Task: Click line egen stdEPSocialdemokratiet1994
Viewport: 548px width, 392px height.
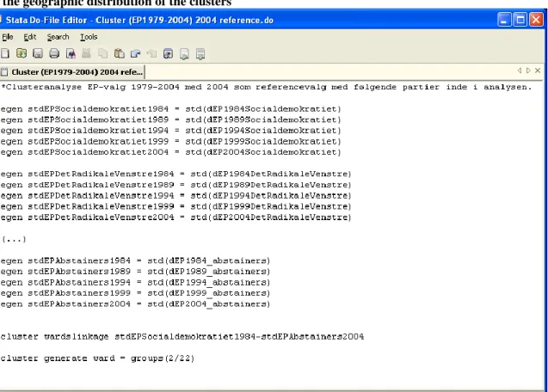Action: tap(170, 131)
